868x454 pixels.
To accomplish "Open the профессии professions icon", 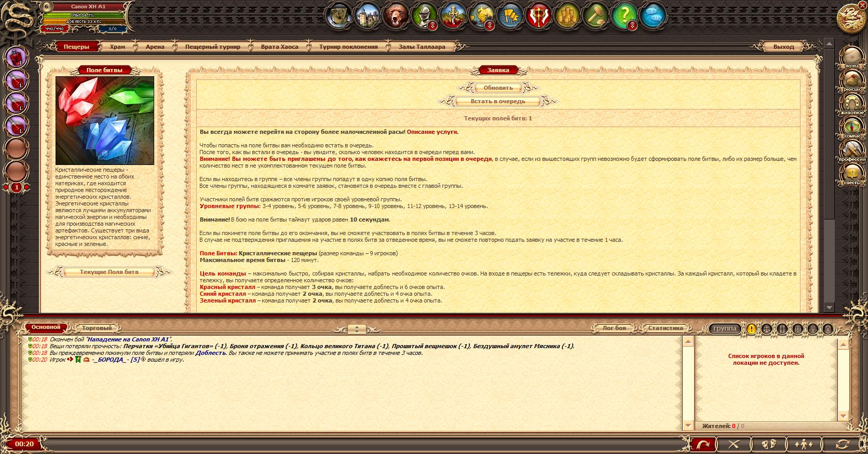I will point(851,150).
